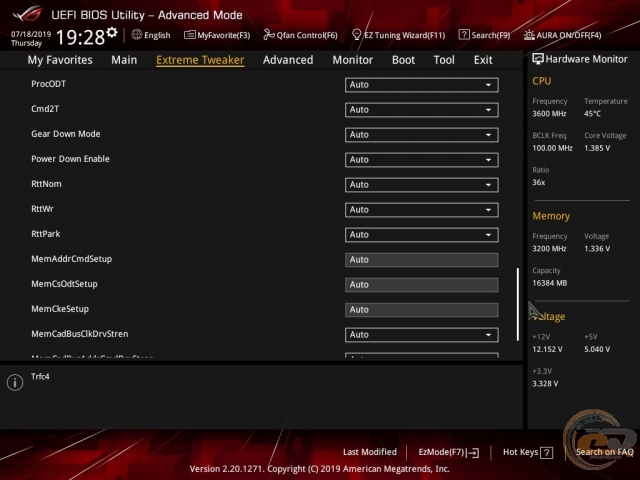Click the Search question mark icon
Screen dimensions: 640x480
click(464, 35)
